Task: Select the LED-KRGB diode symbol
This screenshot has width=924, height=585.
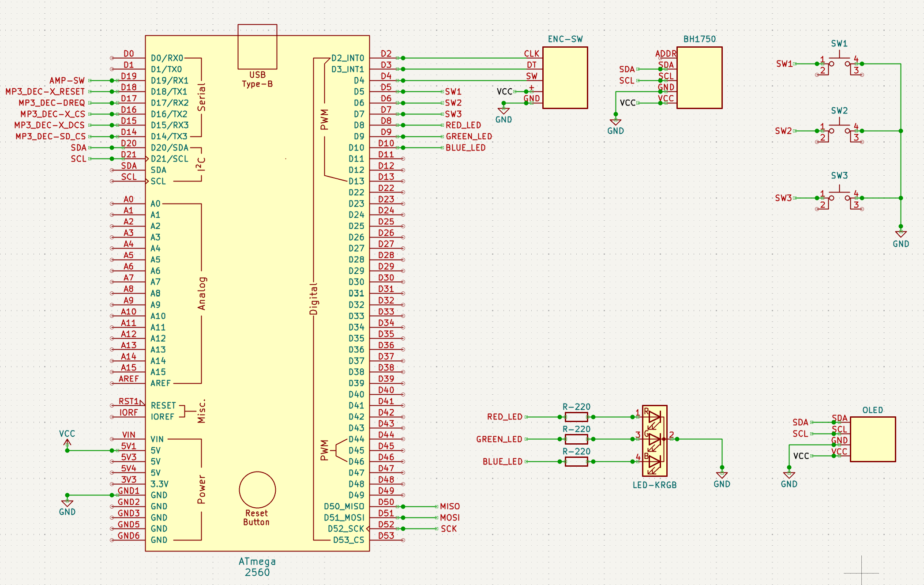Action: coord(654,441)
